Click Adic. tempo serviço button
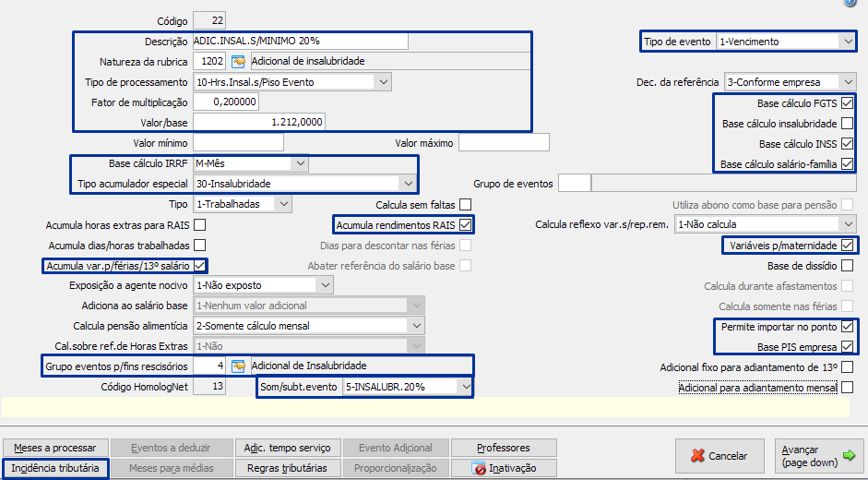This screenshot has width=868, height=480. point(287,448)
